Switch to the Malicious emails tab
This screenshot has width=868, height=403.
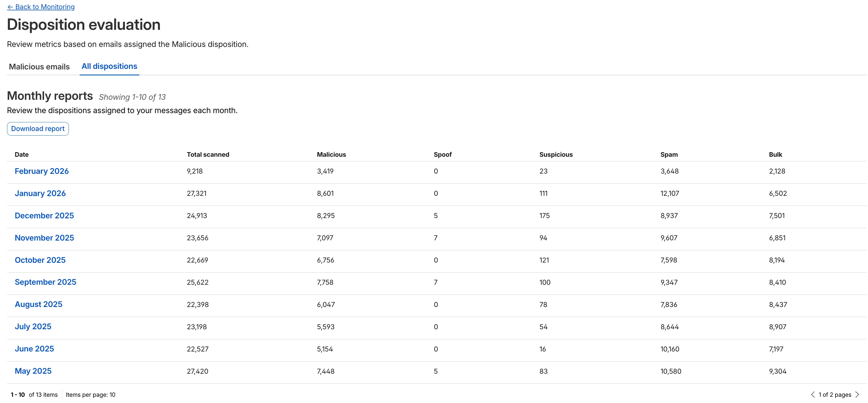tap(39, 66)
